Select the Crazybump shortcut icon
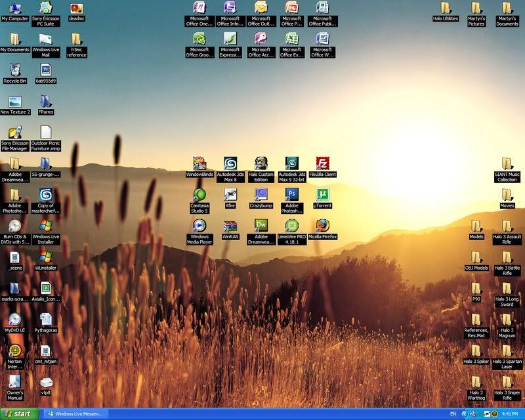525x420 pixels. 261,194
